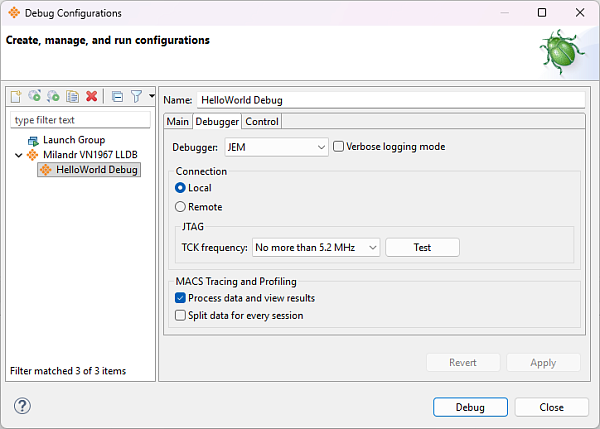Collapse the Milandr VN1967 LLDB tree node
The image size is (600, 429).
pos(19,155)
